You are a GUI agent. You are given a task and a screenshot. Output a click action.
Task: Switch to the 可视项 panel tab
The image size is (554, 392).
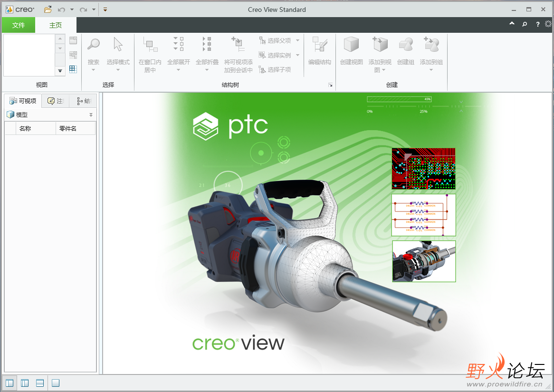(23, 101)
